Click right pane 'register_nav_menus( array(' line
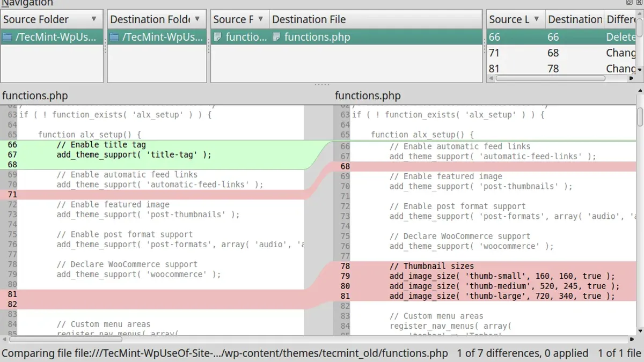This screenshot has height=362, width=644. click(450, 326)
